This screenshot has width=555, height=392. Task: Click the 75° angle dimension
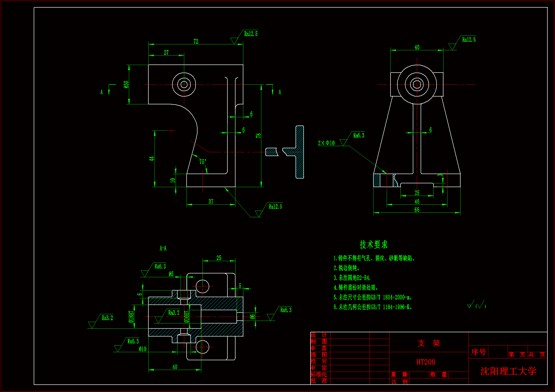202,162
